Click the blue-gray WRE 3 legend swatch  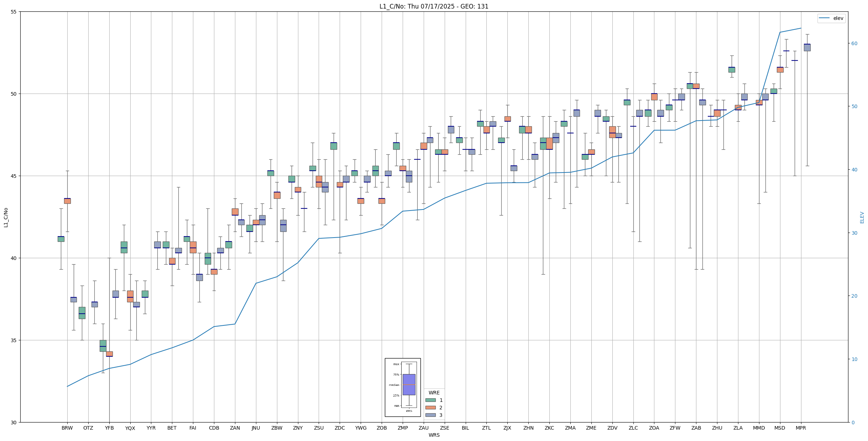tap(430, 415)
